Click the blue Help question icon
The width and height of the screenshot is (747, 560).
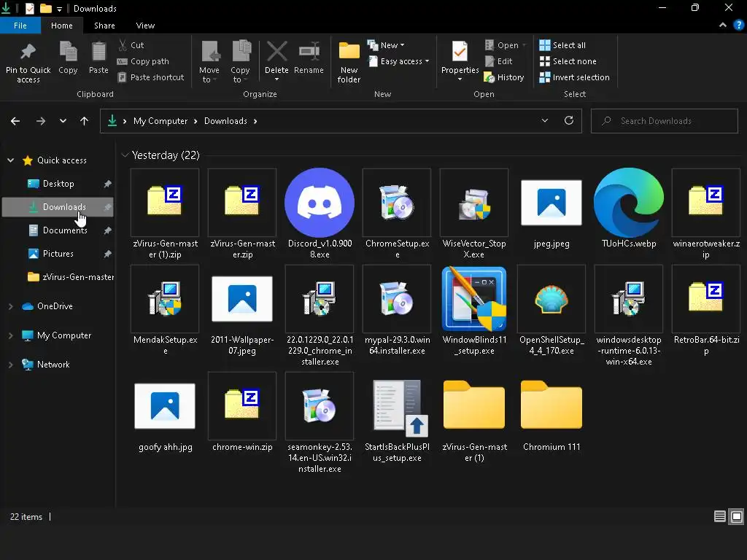(739, 26)
